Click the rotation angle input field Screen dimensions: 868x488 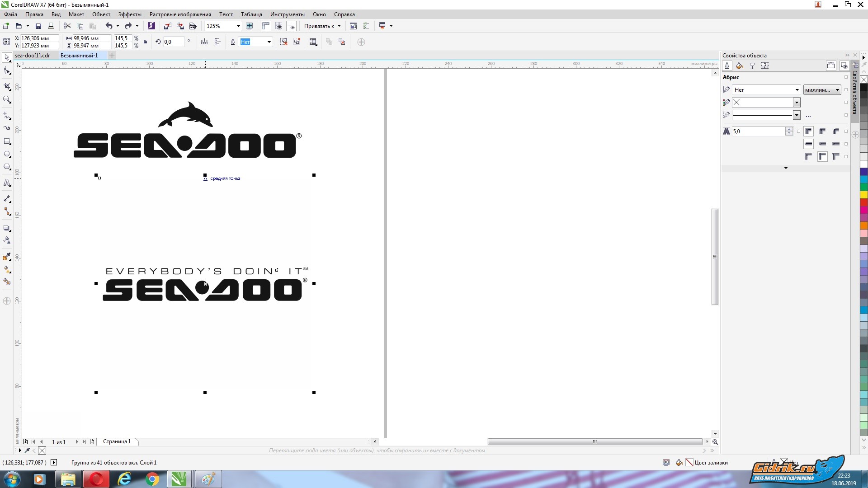click(x=174, y=42)
